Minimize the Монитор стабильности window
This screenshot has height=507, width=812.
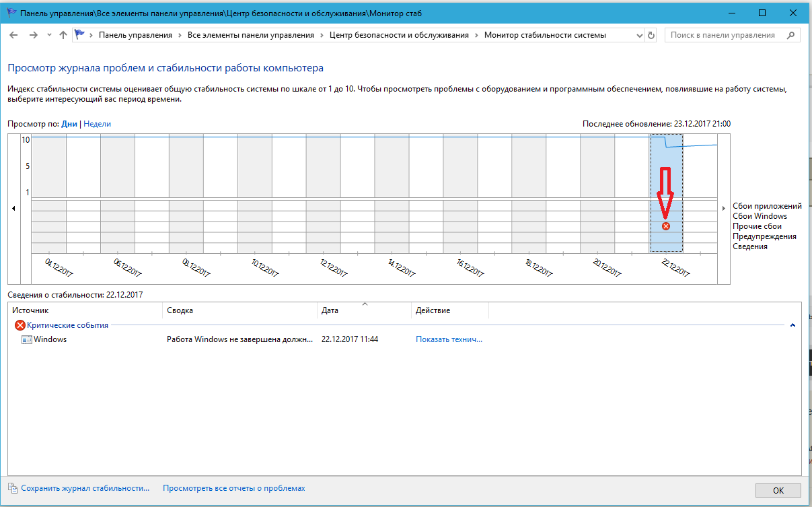click(731, 13)
